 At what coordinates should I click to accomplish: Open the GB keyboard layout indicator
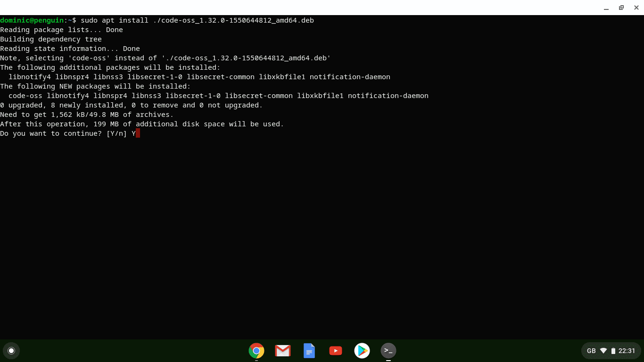(592, 351)
